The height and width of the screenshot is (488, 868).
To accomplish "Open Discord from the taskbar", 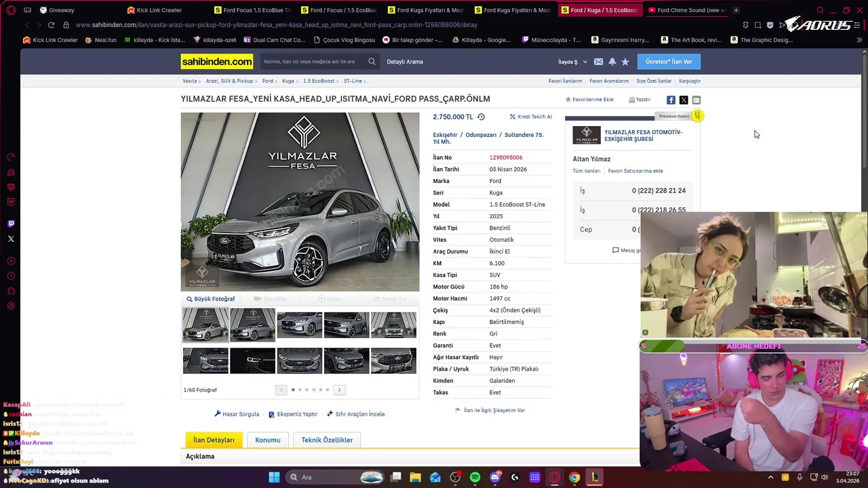I will pyautogui.click(x=495, y=477).
